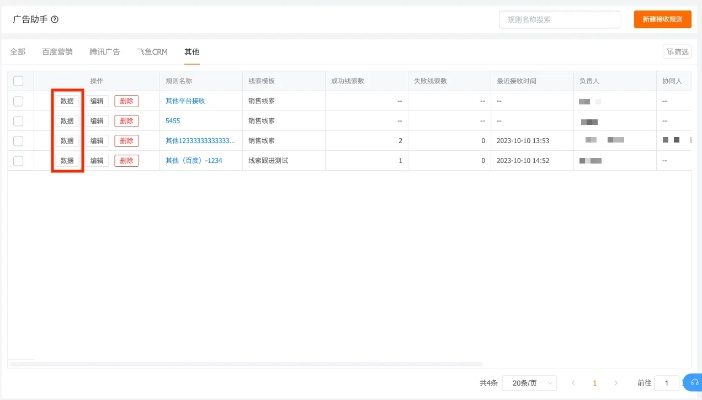Click the 前往 page jump input
The width and height of the screenshot is (702, 400).
point(667,383)
